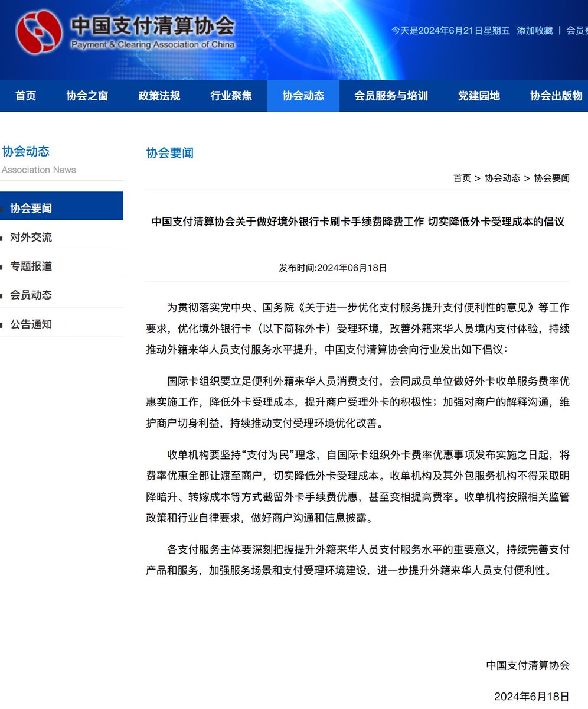Click the closing date 2024年6月18日
Image resolution: width=588 pixels, height=709 pixels.
point(532,696)
